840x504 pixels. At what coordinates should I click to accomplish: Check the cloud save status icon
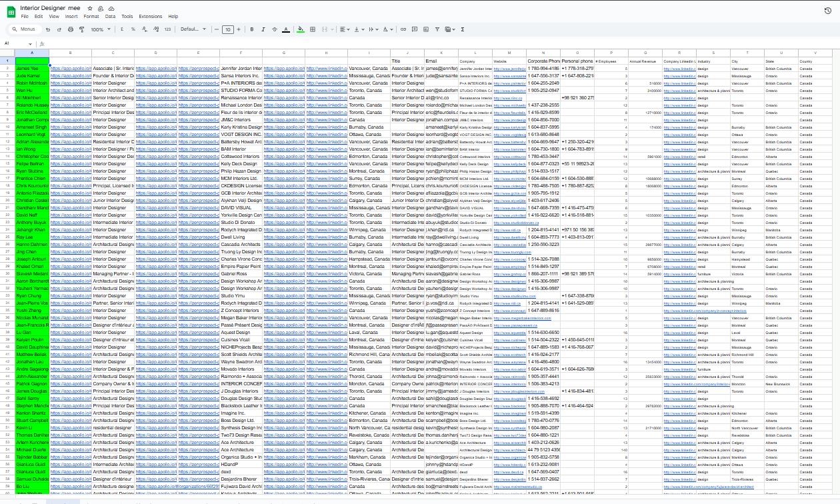pos(111,8)
